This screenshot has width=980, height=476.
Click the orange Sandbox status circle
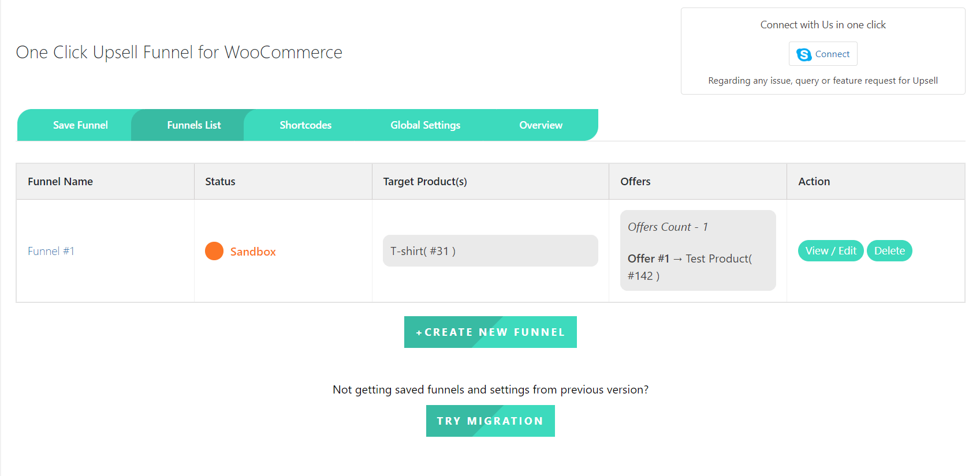(x=214, y=251)
